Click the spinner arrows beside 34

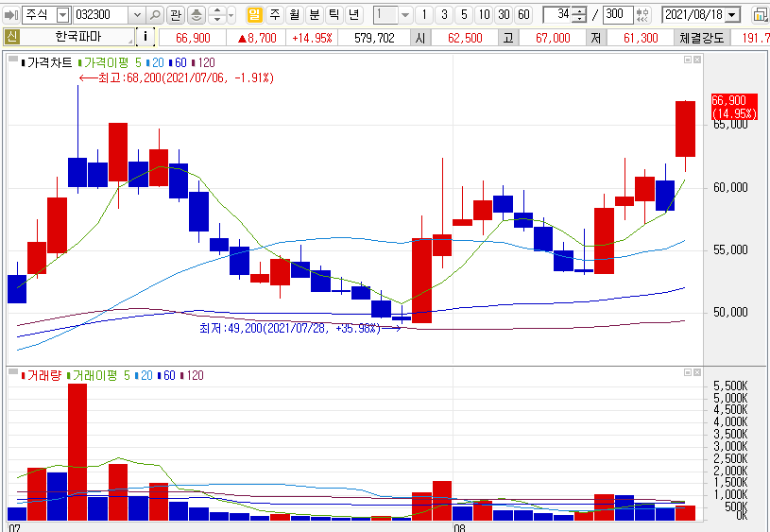(x=580, y=15)
